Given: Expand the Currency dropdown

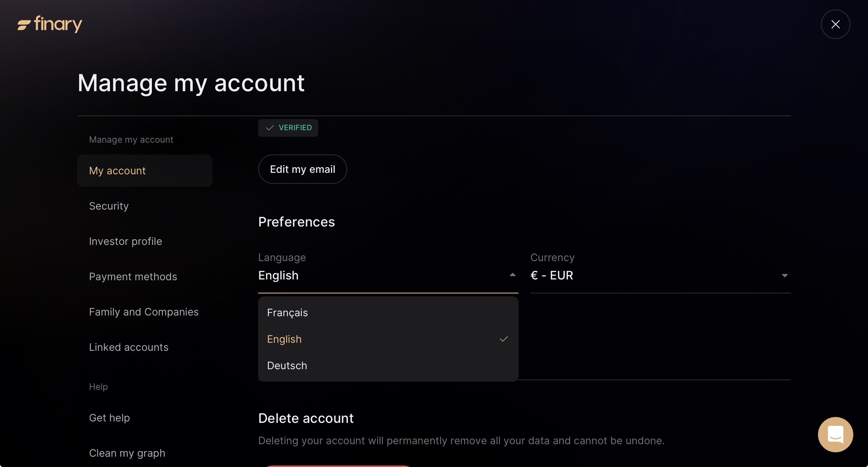Looking at the screenshot, I should [785, 275].
